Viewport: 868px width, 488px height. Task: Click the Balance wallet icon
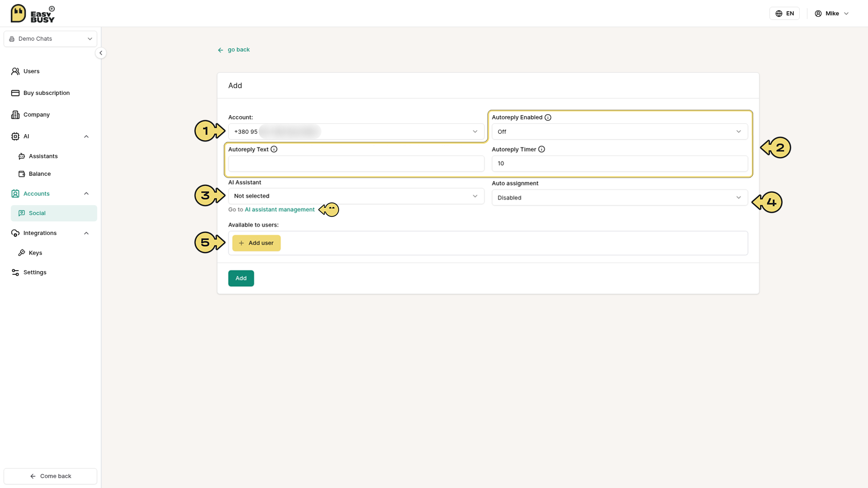(x=22, y=174)
